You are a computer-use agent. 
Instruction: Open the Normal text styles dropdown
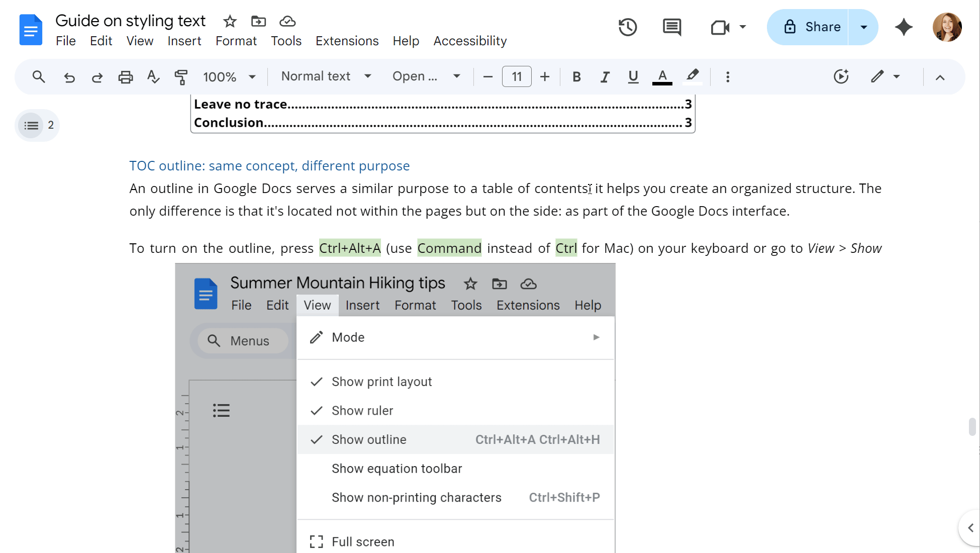coord(326,76)
